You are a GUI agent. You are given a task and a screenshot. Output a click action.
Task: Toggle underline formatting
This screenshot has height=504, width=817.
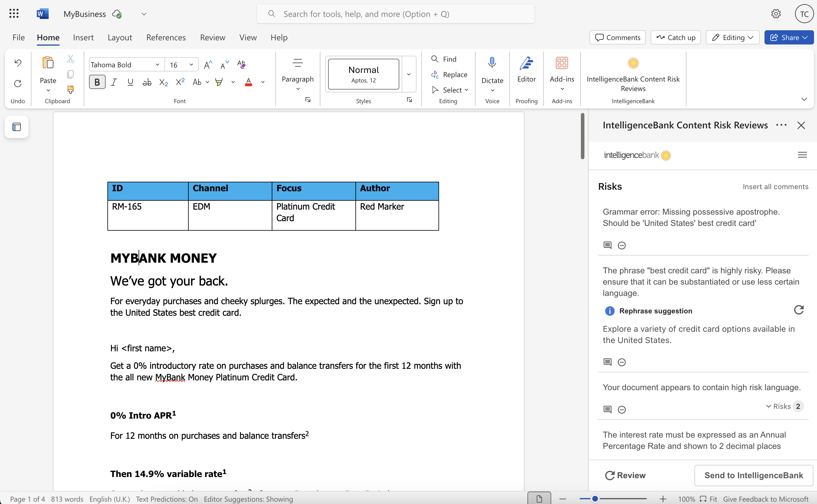coord(131,82)
